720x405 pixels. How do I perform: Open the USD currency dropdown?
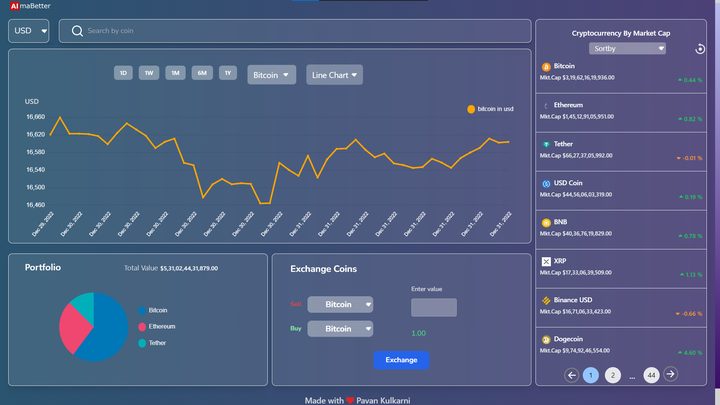(29, 31)
